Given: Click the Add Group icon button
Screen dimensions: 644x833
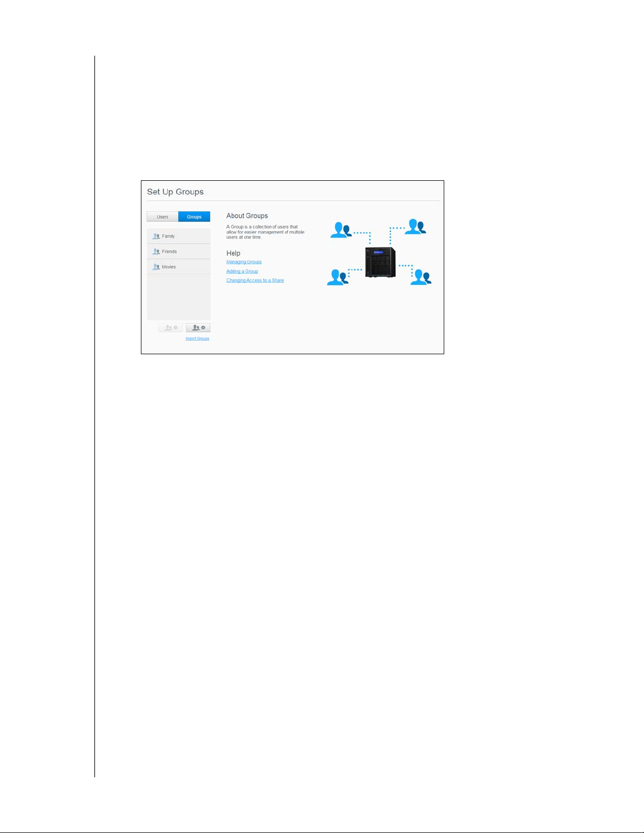Looking at the screenshot, I should (x=198, y=327).
